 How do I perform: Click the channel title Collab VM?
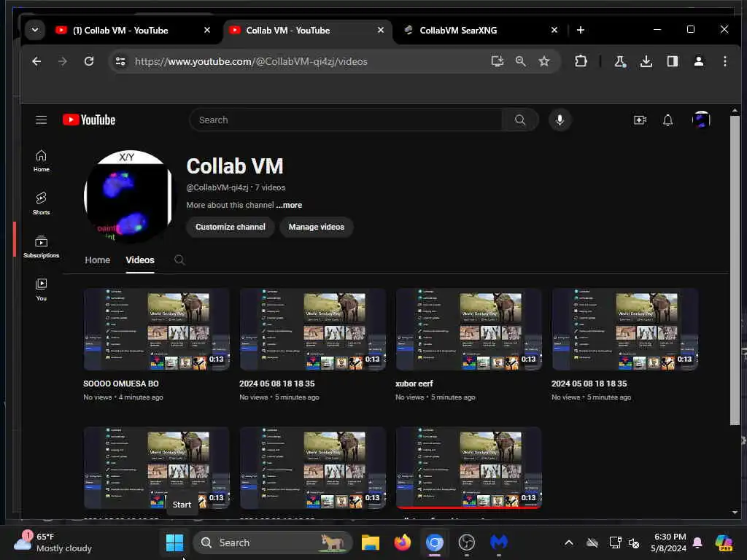pos(235,166)
